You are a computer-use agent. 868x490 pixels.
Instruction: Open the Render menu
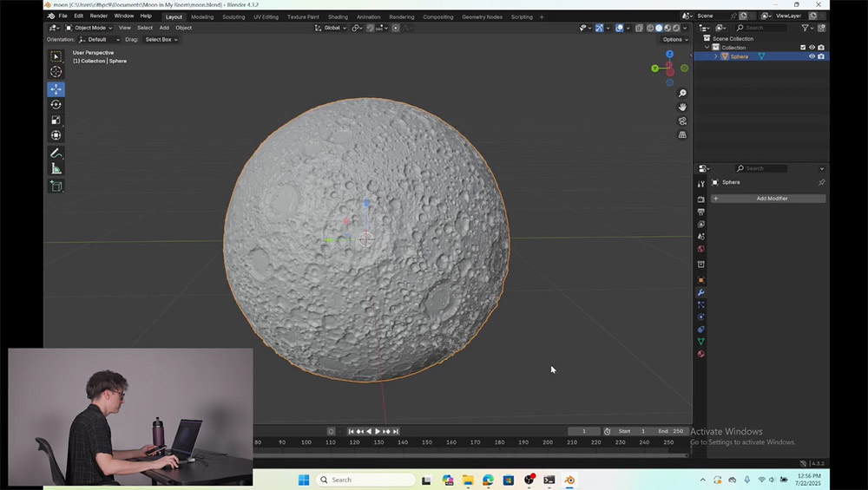click(99, 16)
